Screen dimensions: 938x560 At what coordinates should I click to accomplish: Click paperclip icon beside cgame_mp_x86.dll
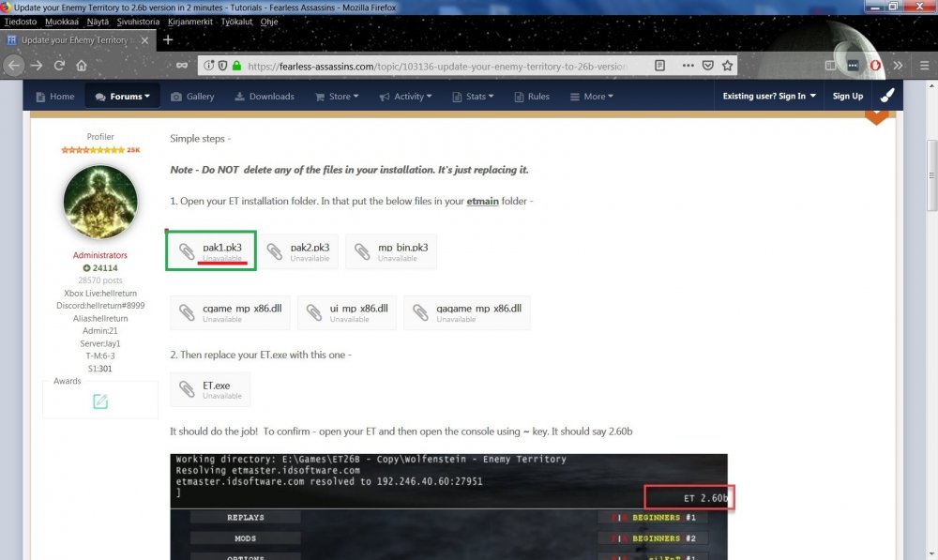187,312
